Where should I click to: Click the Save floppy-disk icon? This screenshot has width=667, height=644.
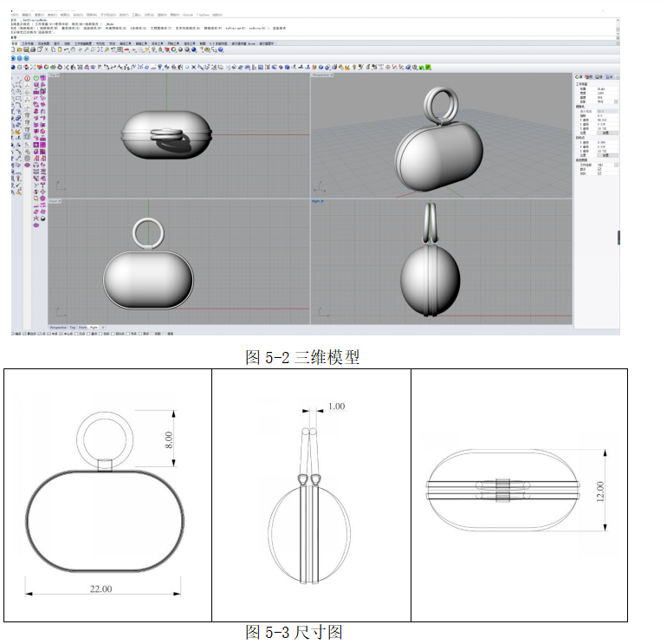[x=26, y=49]
